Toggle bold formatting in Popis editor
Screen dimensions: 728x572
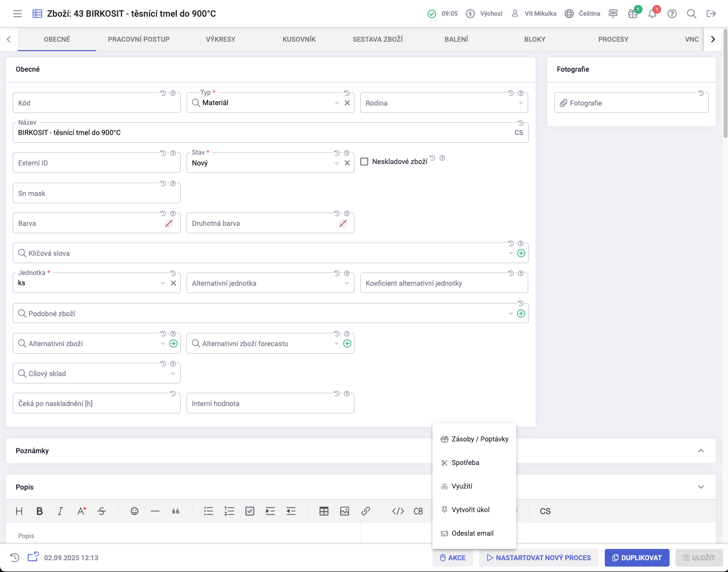pyautogui.click(x=40, y=511)
